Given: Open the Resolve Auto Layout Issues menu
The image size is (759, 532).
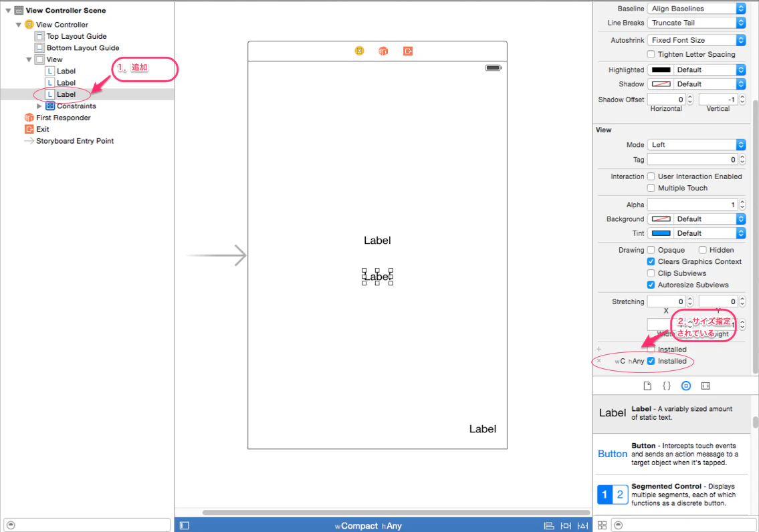Looking at the screenshot, I should (583, 526).
